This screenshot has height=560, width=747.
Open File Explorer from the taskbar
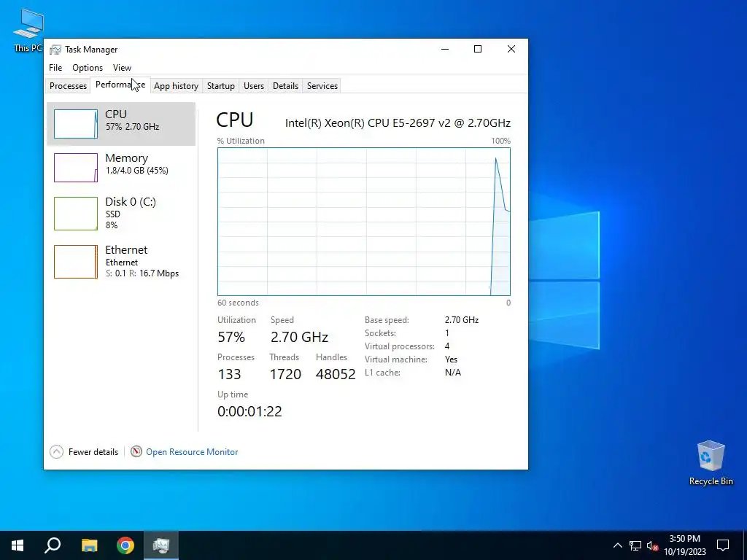89,545
